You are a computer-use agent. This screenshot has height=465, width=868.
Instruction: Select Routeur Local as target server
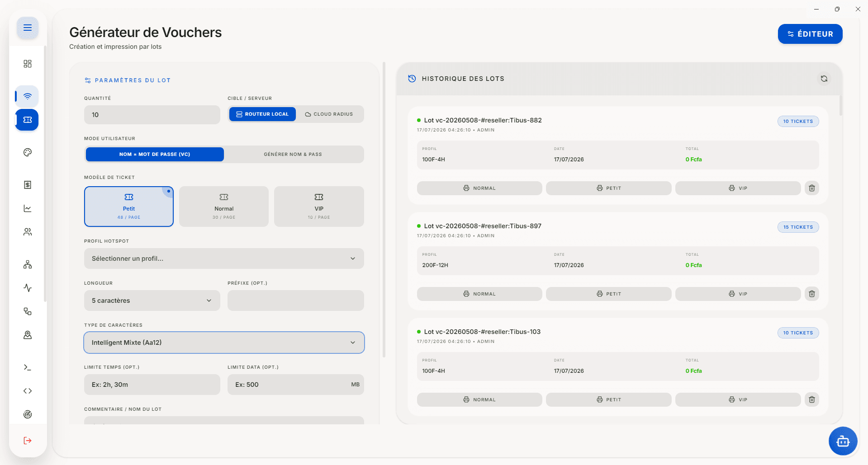(262, 114)
